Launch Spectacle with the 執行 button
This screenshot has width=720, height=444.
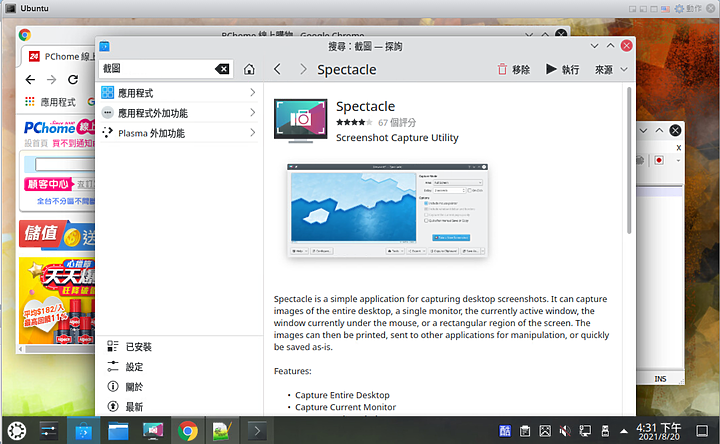[562, 69]
